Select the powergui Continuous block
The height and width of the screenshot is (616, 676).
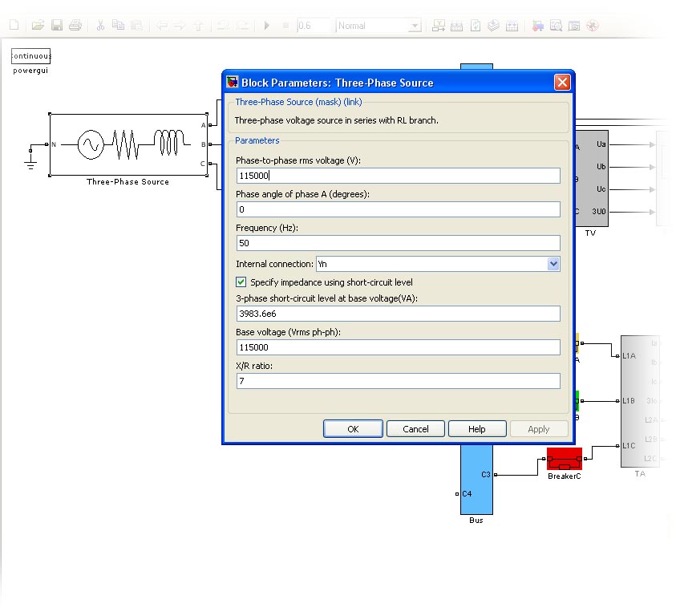[30, 56]
